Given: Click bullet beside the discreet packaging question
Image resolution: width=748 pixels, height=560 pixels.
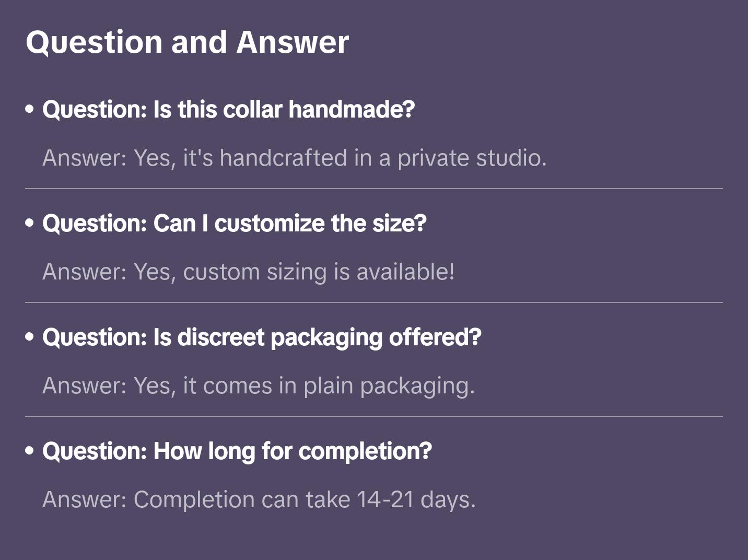Looking at the screenshot, I should point(30,337).
